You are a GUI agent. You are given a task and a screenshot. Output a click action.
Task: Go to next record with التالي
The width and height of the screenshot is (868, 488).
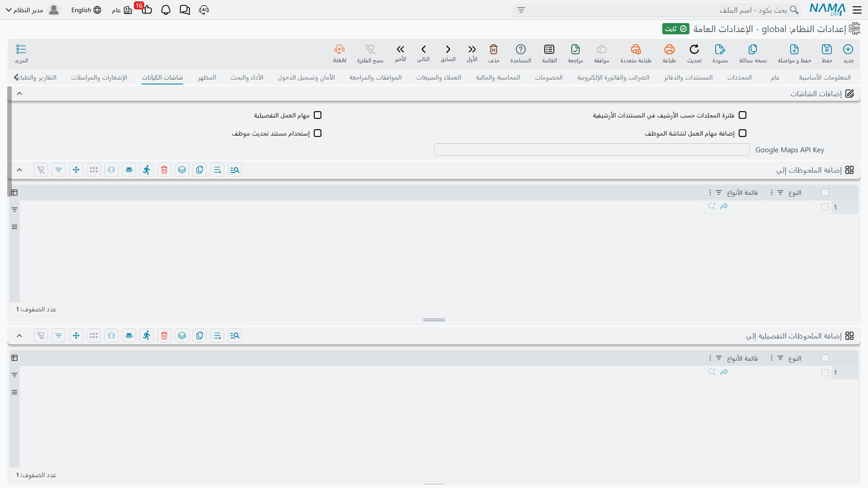(x=424, y=49)
